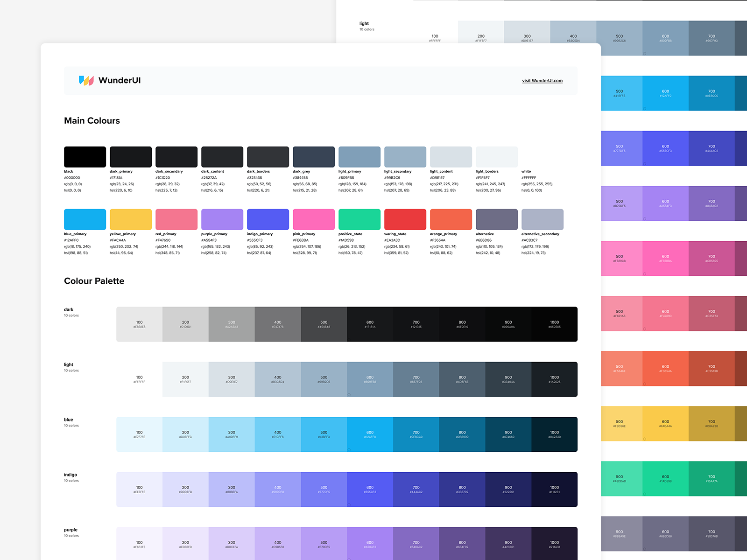Click the orange_primary swatch
This screenshot has height=560, width=747.
(451, 219)
